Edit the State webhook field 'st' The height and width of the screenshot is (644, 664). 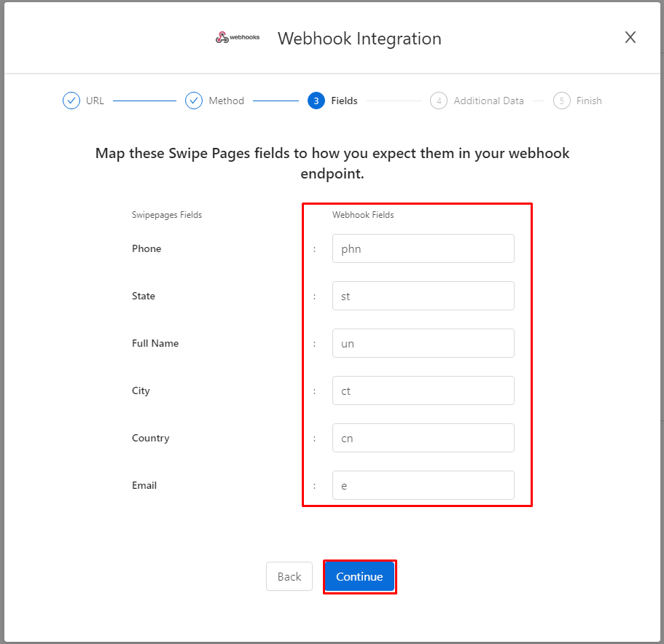(x=423, y=296)
